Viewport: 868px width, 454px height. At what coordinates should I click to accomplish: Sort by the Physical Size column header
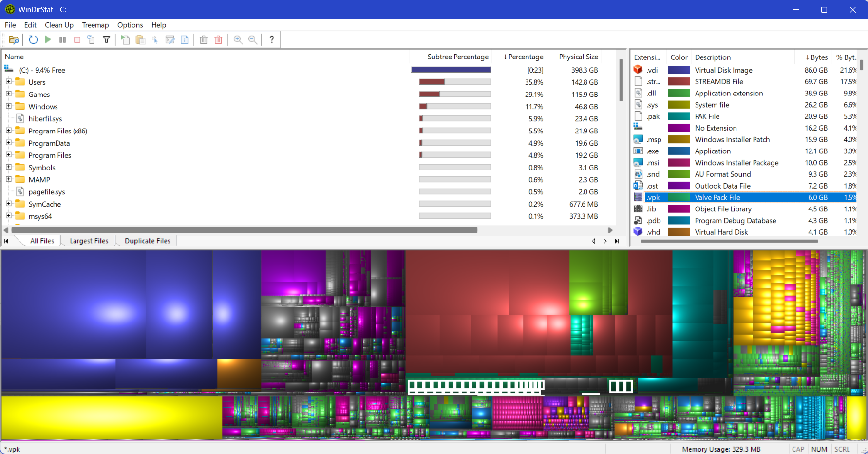(575, 57)
